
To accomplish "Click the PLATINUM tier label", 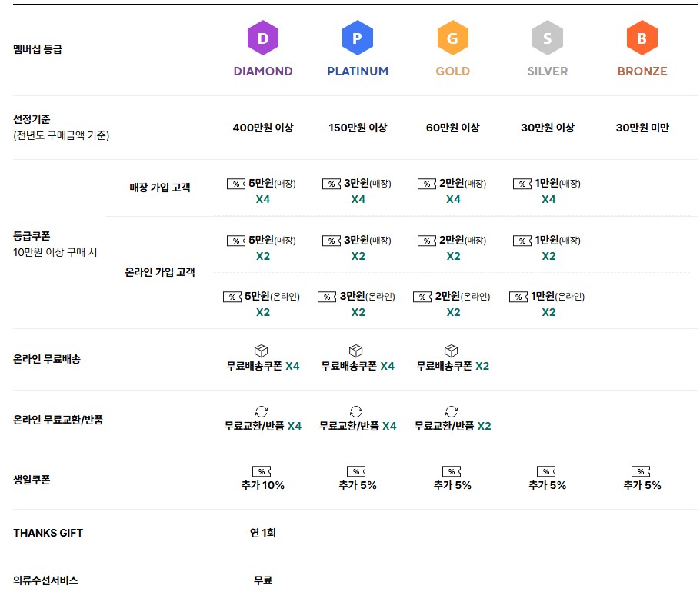I will pos(358,71).
